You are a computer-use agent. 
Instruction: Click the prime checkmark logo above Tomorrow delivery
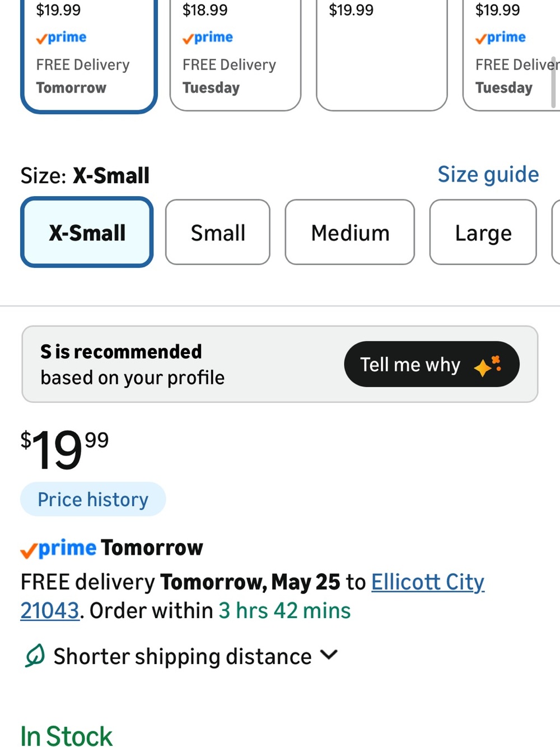point(58,548)
